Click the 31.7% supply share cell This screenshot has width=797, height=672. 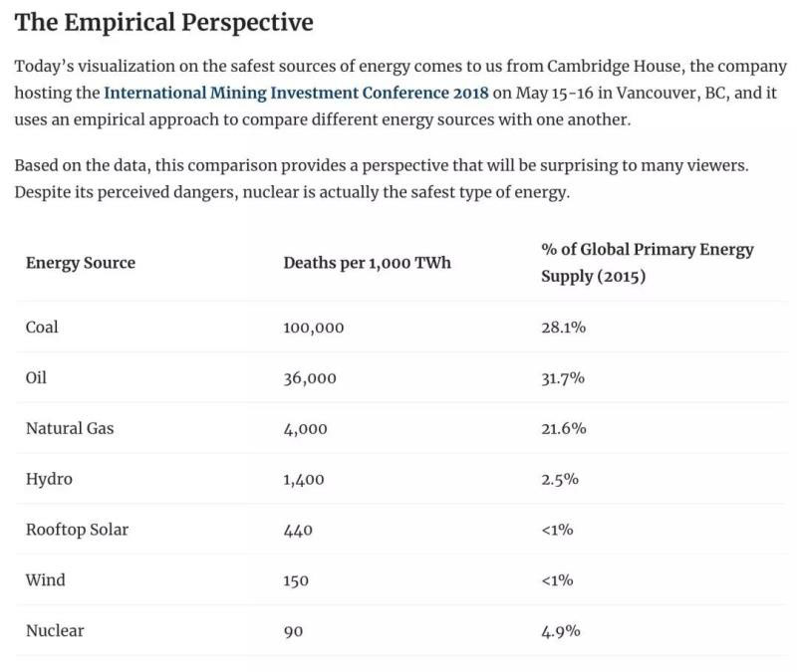tap(563, 378)
